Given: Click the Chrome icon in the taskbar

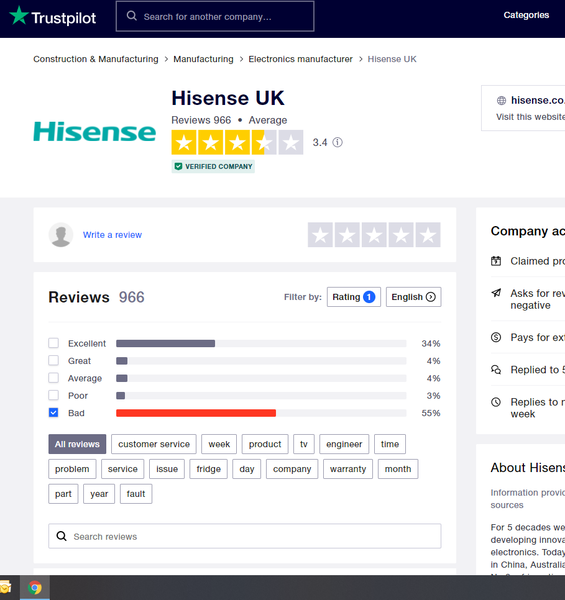Looking at the screenshot, I should [34, 587].
